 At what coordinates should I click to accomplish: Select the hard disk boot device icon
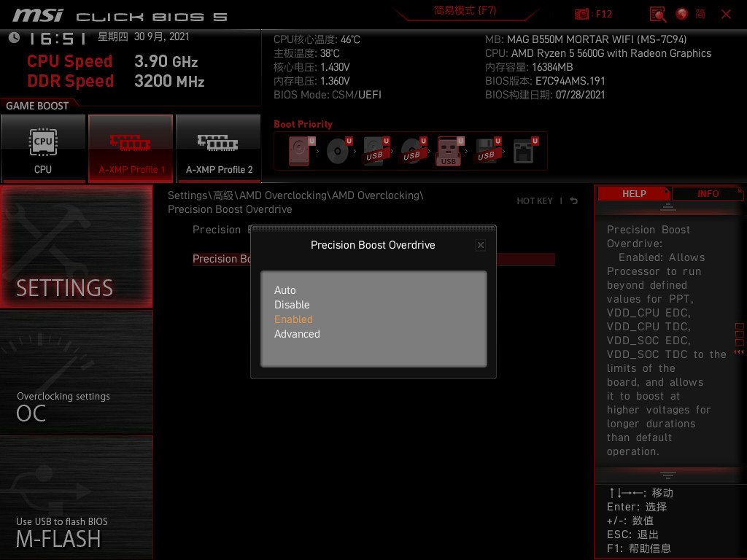coord(301,151)
